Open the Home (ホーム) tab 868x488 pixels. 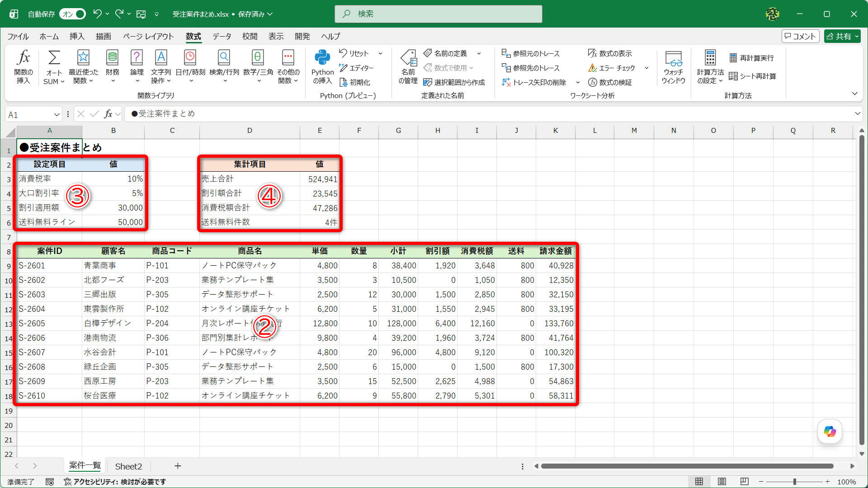pos(49,36)
